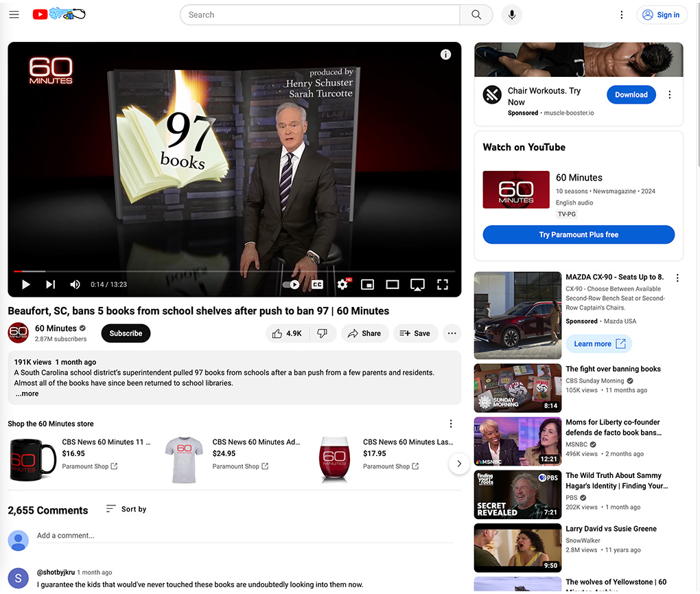The width and height of the screenshot is (700, 594).
Task: Open more actions menu beside Save
Action: point(452,333)
